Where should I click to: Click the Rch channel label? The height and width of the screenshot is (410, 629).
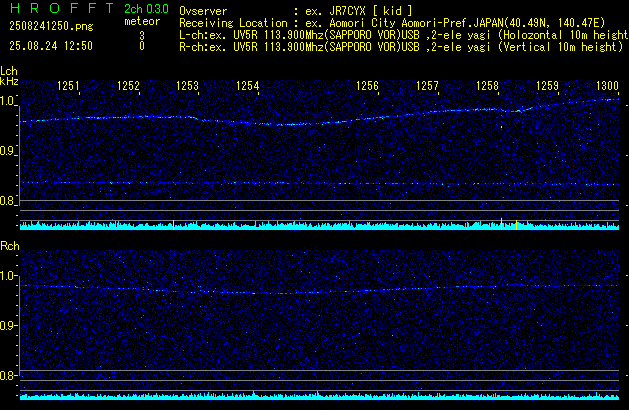(x=10, y=246)
